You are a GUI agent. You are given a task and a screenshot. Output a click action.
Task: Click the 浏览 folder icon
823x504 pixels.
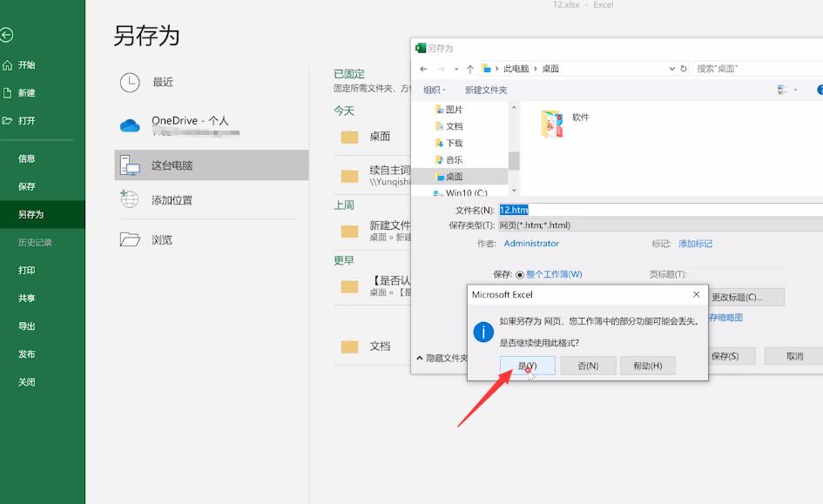(x=130, y=239)
